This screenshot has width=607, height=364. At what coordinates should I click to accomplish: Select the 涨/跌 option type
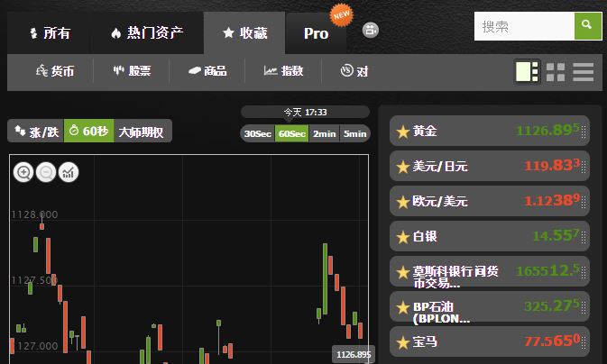tap(36, 132)
